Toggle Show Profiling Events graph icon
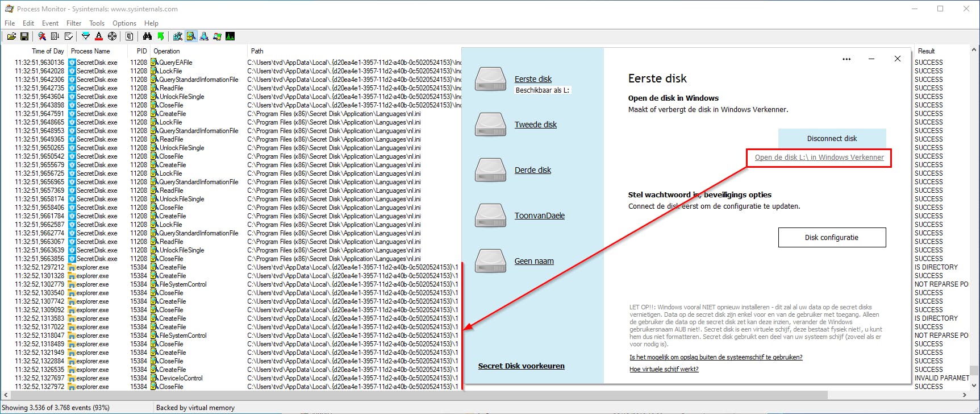The width and height of the screenshot is (980, 414). (x=230, y=36)
